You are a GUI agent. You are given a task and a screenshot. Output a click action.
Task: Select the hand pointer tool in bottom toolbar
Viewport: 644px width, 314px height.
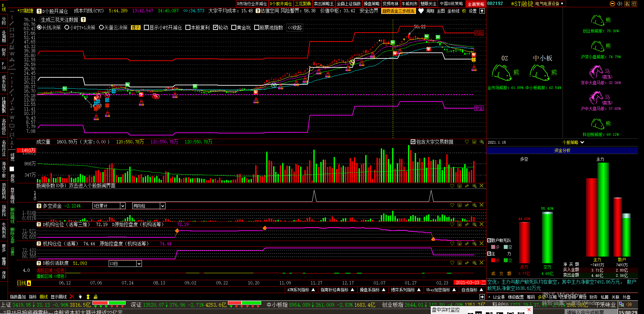click(x=80, y=297)
